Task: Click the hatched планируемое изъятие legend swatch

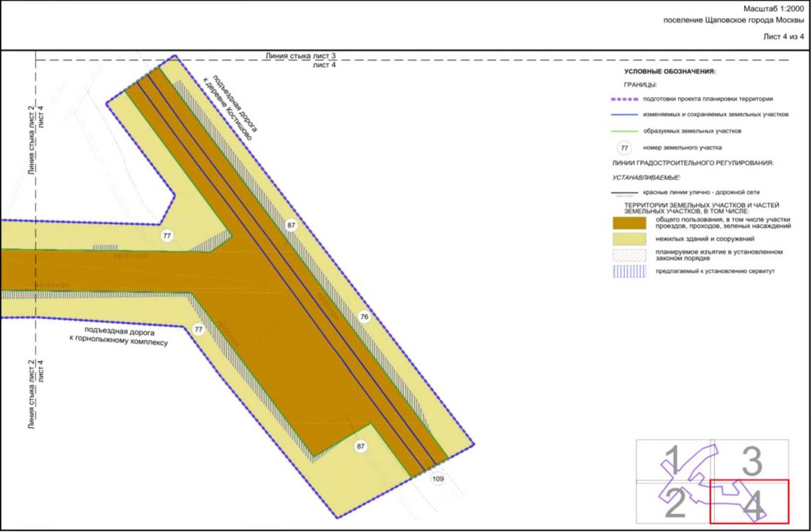Action: [x=629, y=255]
